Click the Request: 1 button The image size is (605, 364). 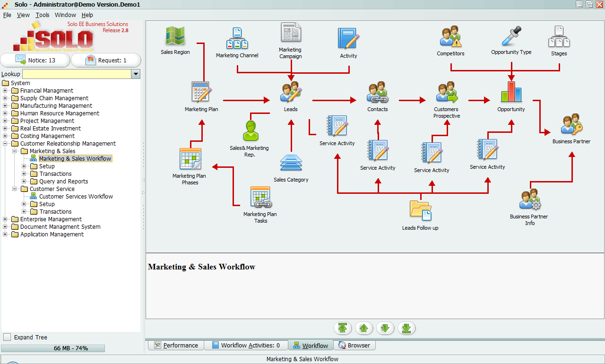(x=106, y=60)
